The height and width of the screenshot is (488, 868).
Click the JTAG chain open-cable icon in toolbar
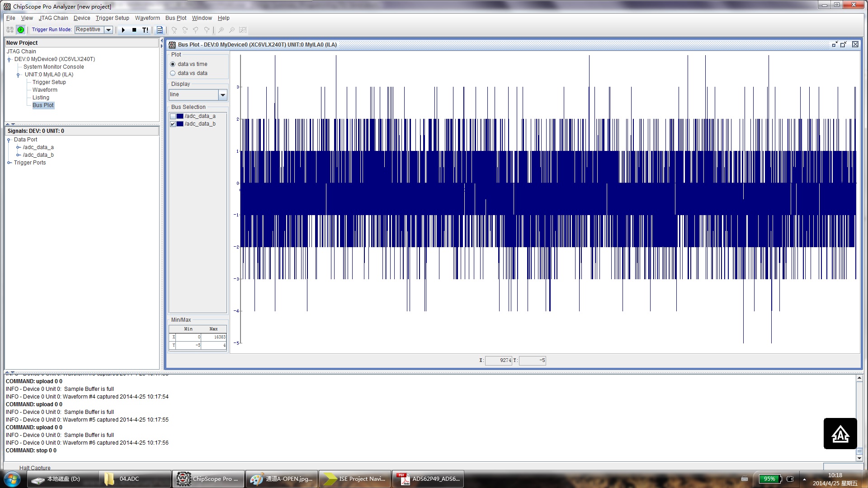[10, 30]
